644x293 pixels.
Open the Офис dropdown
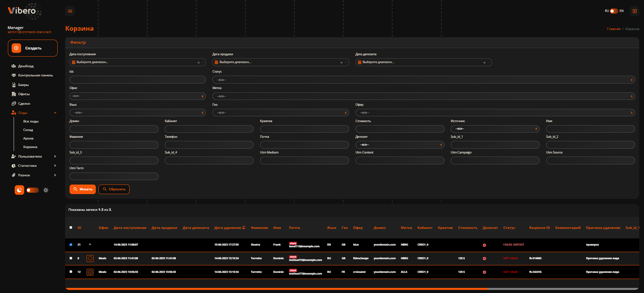click(x=138, y=96)
